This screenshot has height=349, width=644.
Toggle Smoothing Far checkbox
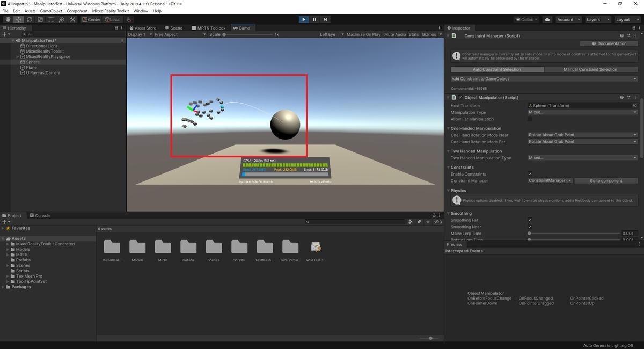(530, 220)
